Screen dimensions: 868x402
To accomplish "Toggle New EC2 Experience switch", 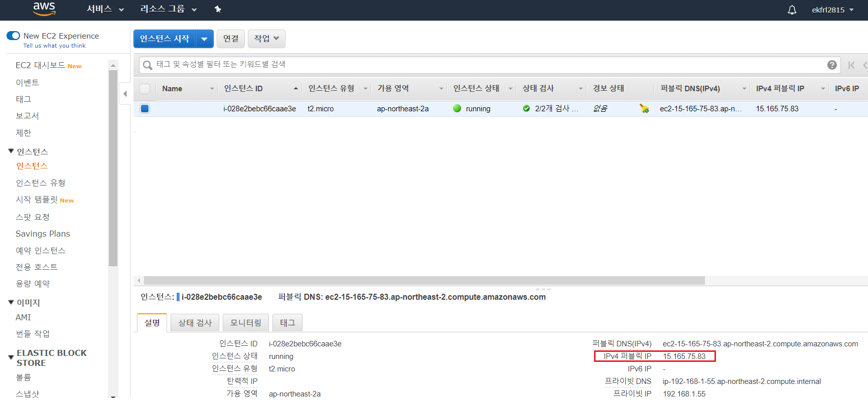I will [x=13, y=36].
